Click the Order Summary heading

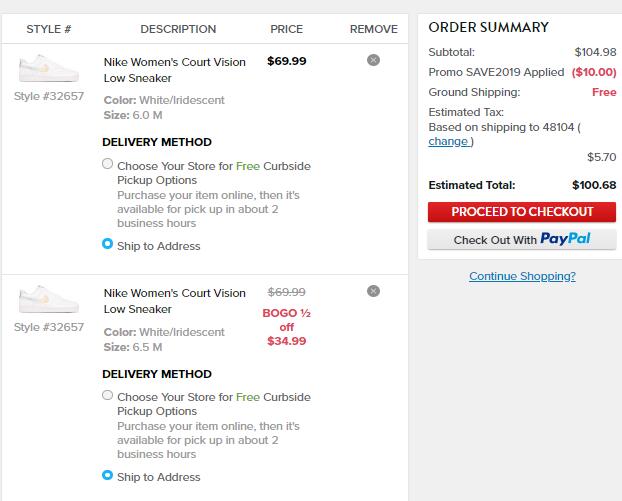coord(488,28)
